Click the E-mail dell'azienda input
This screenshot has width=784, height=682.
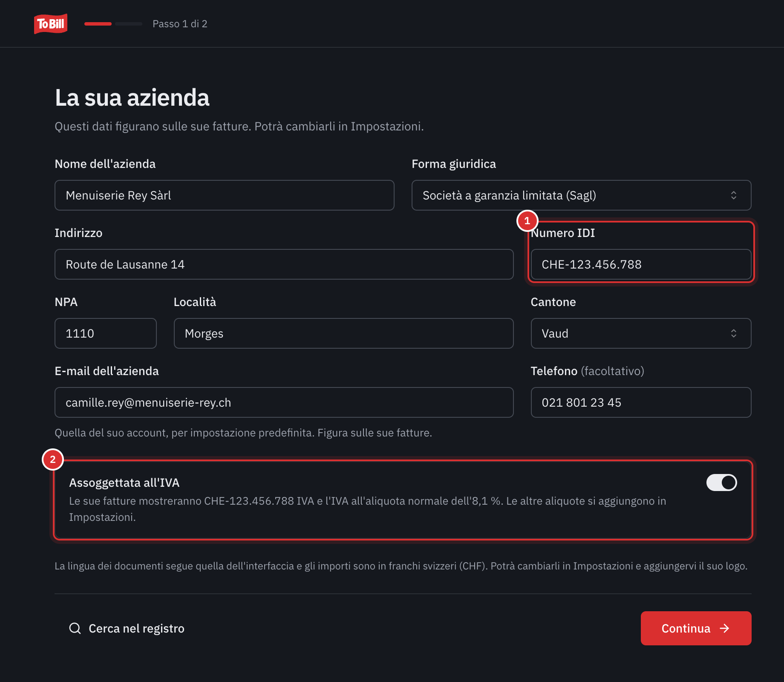284,402
